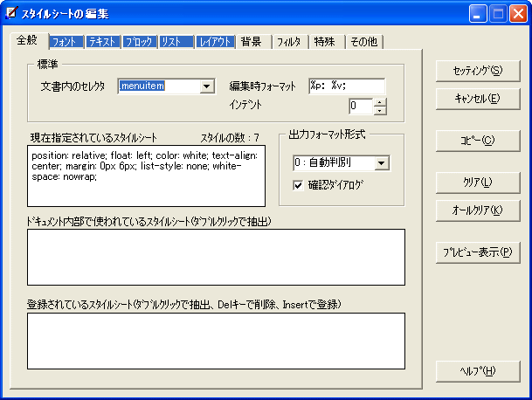
Task: Click the コピー(C) button
Action: [x=478, y=141]
